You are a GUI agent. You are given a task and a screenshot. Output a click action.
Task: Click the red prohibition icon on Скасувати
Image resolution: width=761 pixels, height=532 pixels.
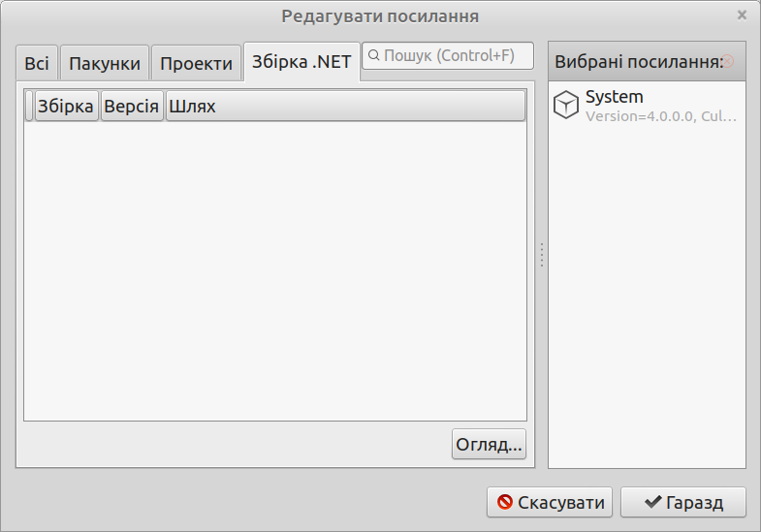[505, 502]
